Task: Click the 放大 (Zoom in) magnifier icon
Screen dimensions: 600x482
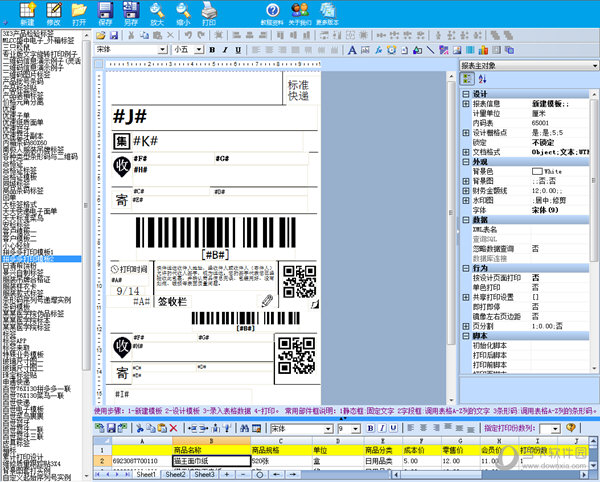Action: tap(157, 12)
